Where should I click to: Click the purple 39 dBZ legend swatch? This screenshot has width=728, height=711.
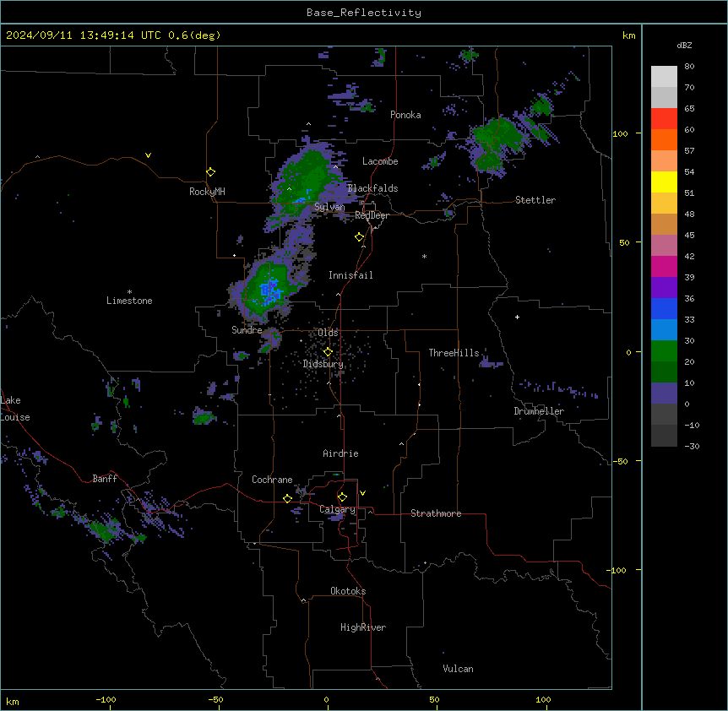coord(664,287)
